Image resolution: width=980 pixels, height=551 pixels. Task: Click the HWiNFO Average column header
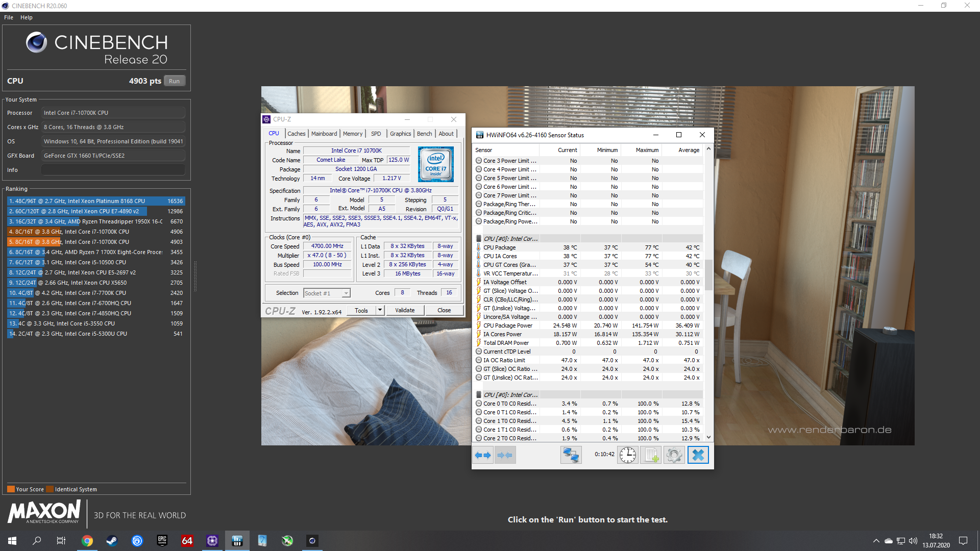[682, 150]
